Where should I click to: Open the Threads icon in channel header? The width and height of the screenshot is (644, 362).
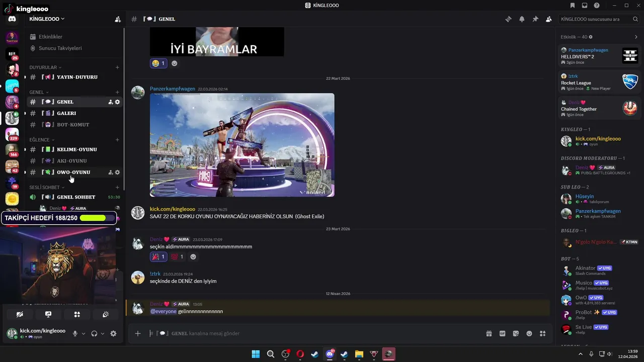[x=509, y=19]
